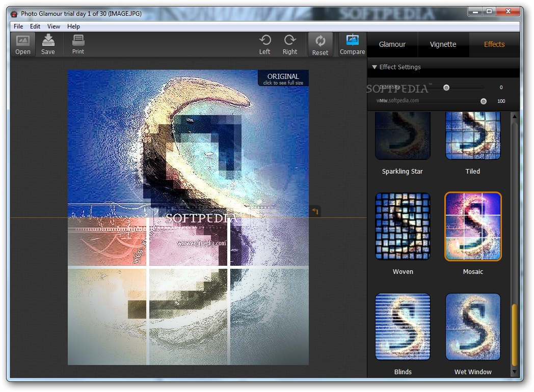Apply the Tiled effect thumbnail
The width and height of the screenshot is (534, 392).
[x=473, y=136]
